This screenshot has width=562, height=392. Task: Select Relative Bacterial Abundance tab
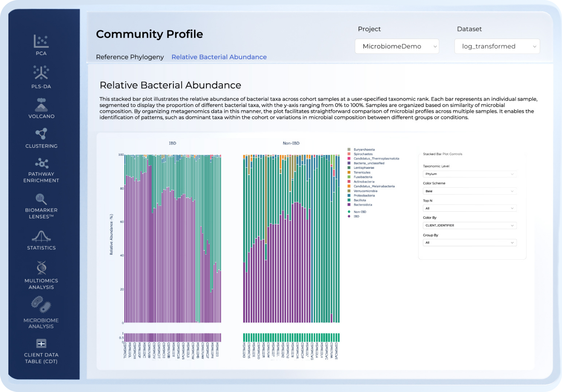[219, 57]
